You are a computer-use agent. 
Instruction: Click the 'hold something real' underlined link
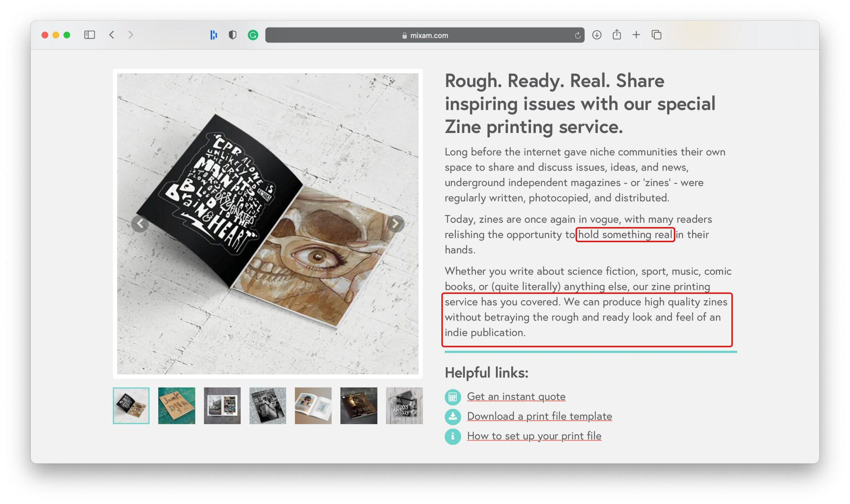pyautogui.click(x=624, y=235)
